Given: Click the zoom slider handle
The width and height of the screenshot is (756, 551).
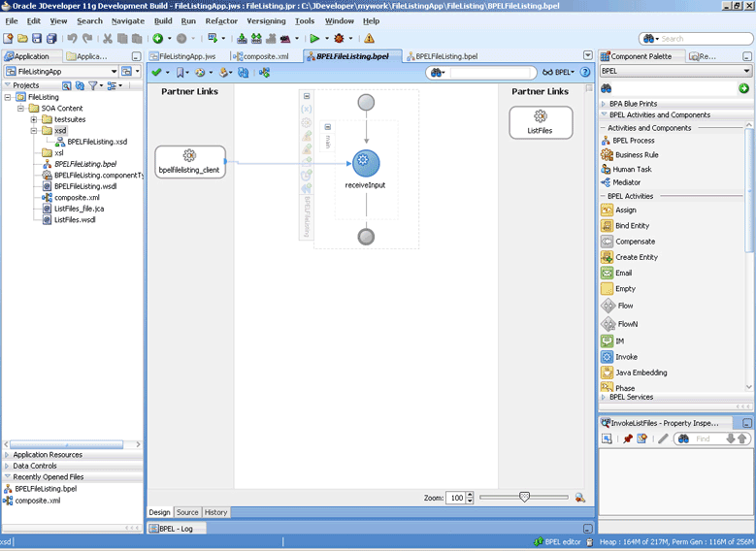Looking at the screenshot, I should tap(524, 497).
